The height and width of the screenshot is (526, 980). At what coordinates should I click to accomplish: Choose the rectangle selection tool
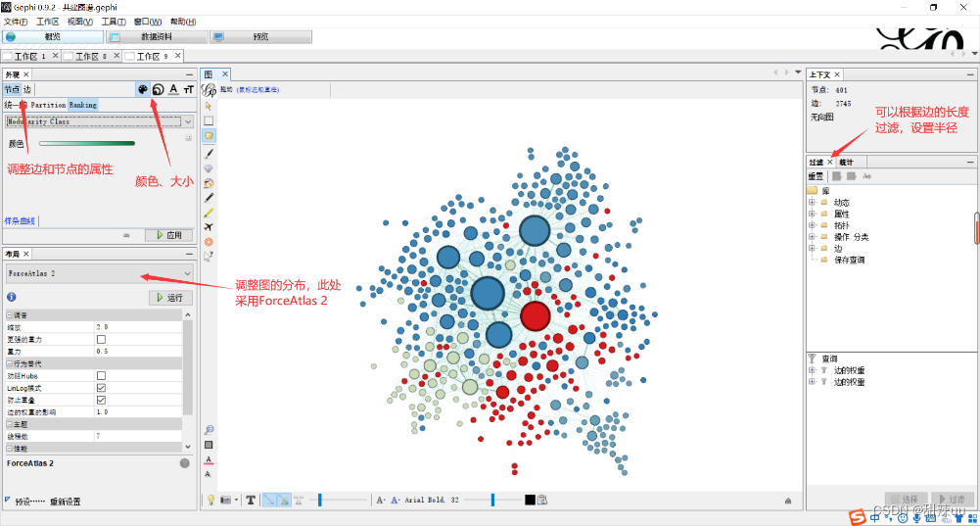click(209, 120)
